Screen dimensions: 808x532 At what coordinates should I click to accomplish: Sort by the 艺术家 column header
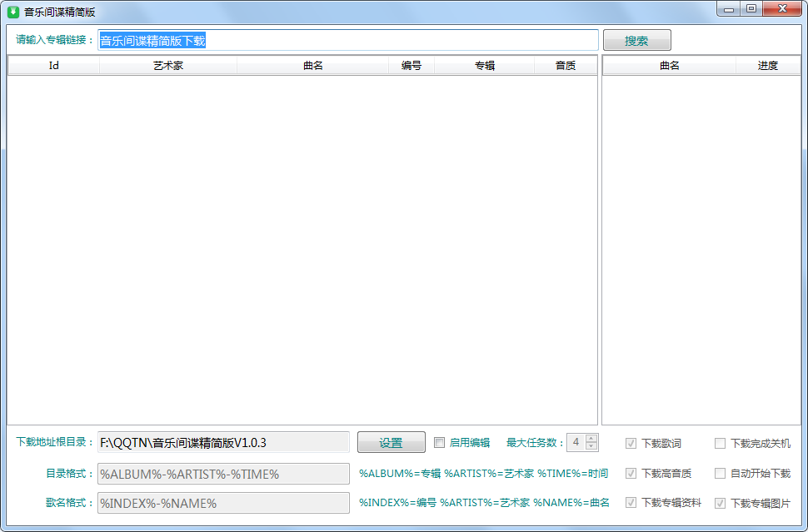click(168, 66)
